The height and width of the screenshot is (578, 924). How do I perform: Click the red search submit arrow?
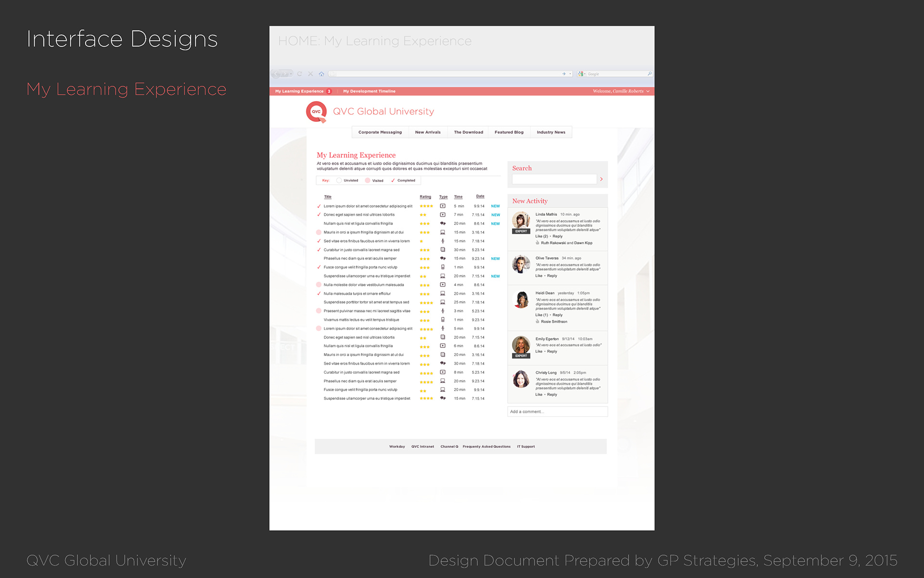(x=602, y=179)
